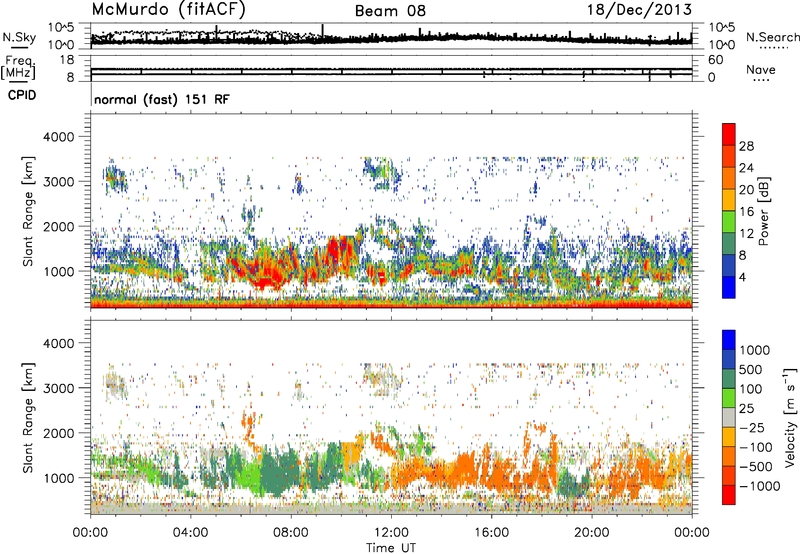800x554 pixels.
Task: Click the dark green velocity patch near 07:30
Action: click(x=278, y=472)
